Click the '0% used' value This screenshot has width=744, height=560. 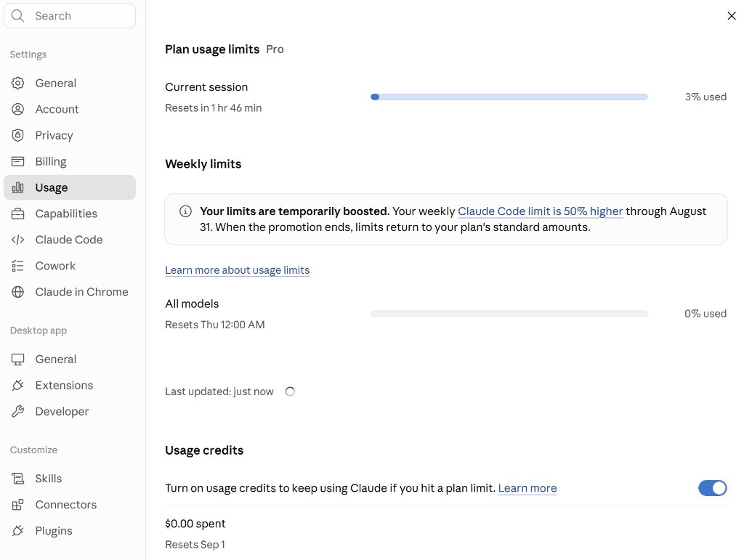(705, 314)
